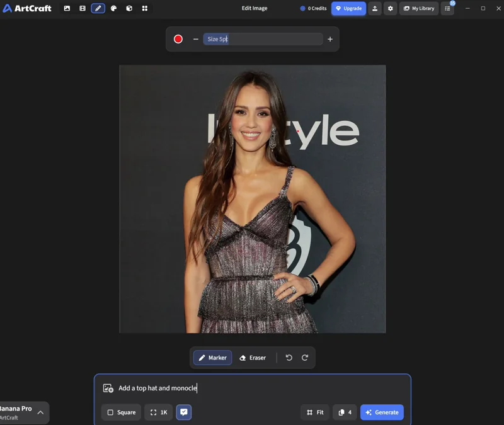Click the upload icon in top bar
Viewport: 504px width, 425px height.
(x=375, y=8)
